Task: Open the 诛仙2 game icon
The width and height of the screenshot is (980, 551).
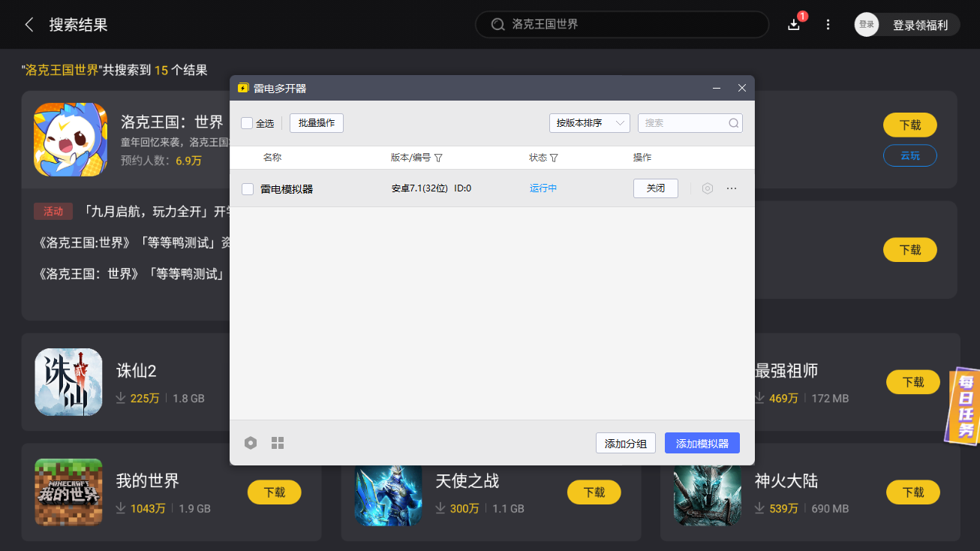Action: [68, 382]
